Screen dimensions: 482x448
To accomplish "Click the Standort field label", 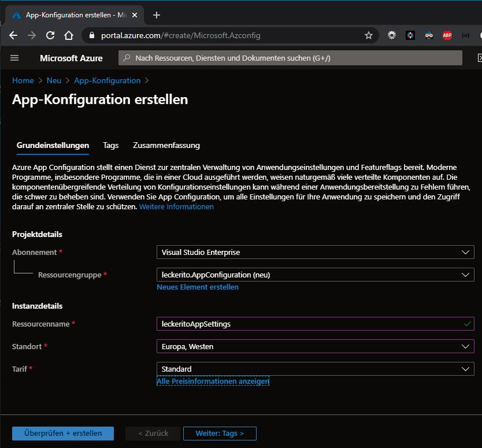I will click(27, 346).
